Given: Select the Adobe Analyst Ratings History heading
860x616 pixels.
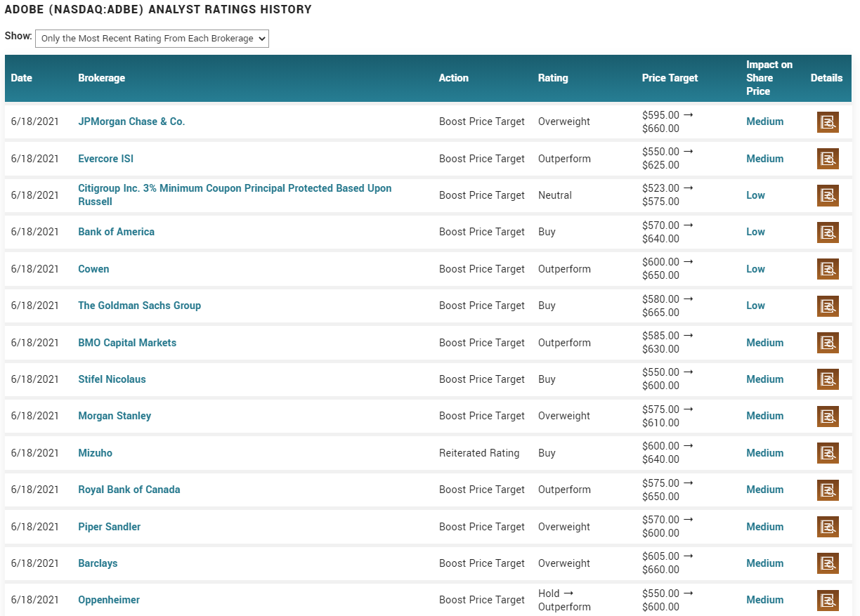Looking at the screenshot, I should [158, 10].
